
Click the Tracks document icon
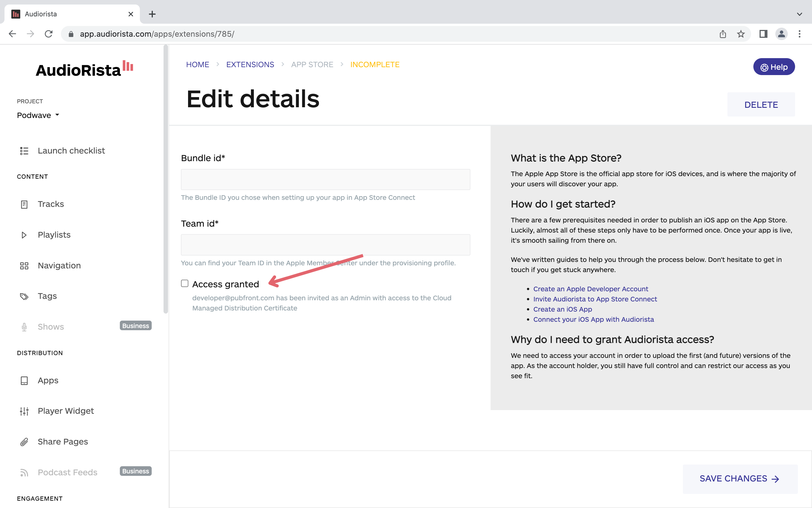pos(24,204)
